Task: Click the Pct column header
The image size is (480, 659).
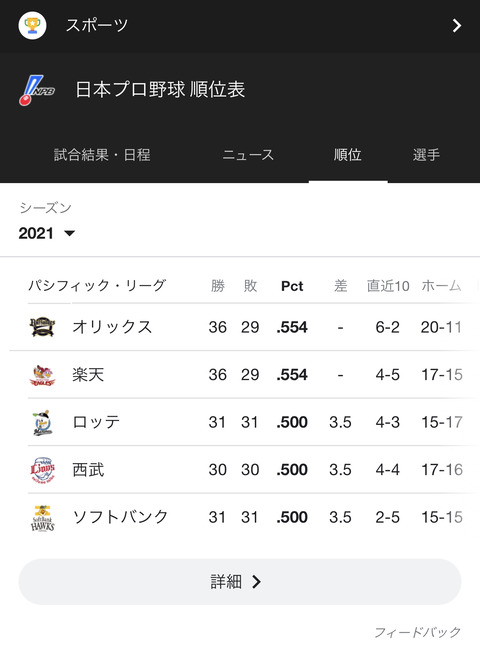Action: [292, 286]
